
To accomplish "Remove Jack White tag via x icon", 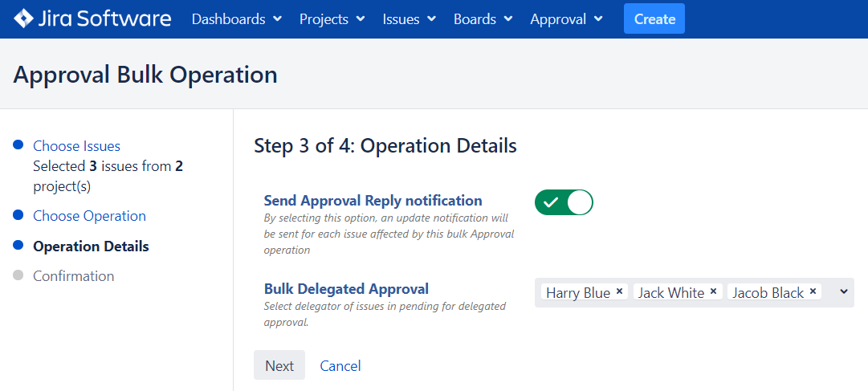I will [x=713, y=292].
